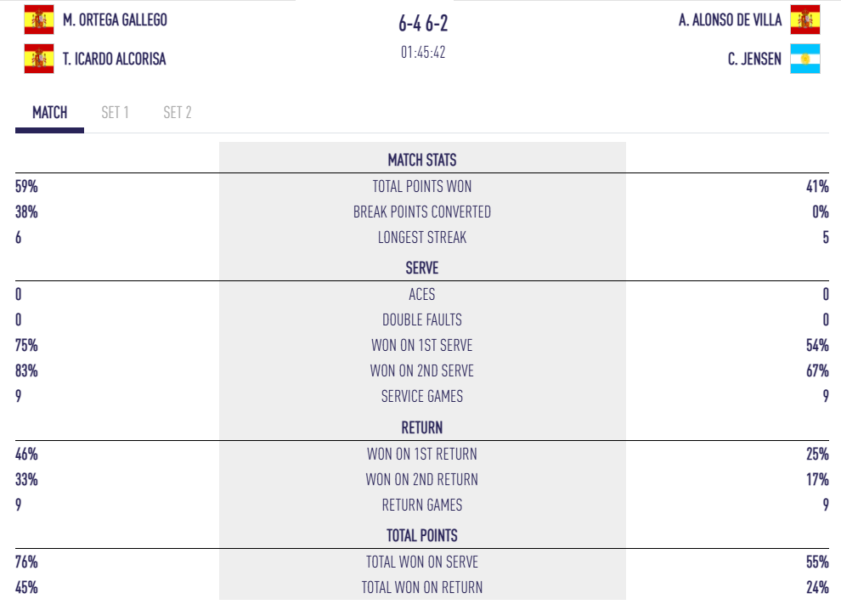Click the TOTAL WON ON RETURN stat label

click(422, 587)
